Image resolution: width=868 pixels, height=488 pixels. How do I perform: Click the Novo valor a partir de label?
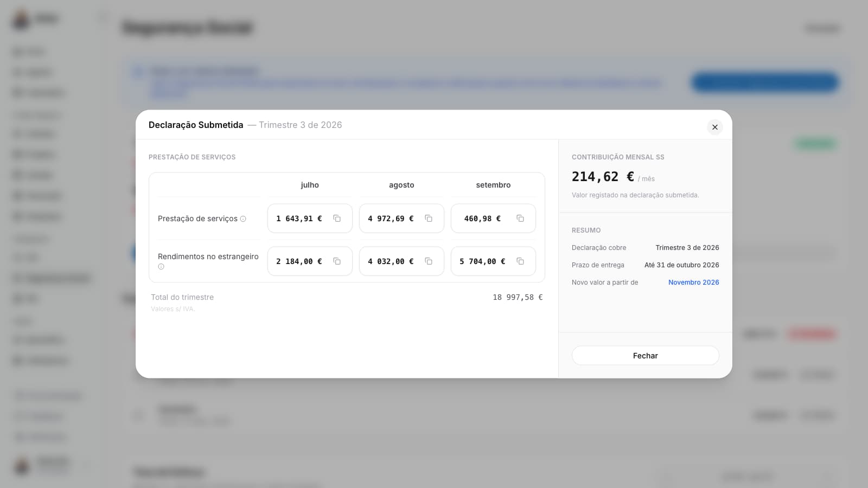605,282
